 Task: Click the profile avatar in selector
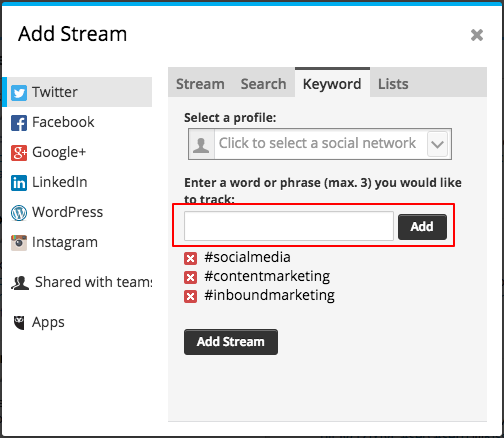point(201,144)
